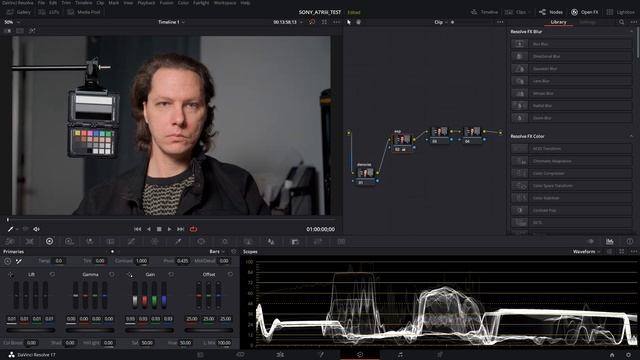Open node graph options three-dot menu

click(500, 22)
